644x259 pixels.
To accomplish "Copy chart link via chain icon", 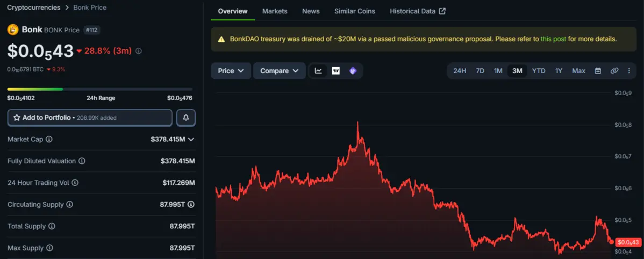I will [614, 70].
